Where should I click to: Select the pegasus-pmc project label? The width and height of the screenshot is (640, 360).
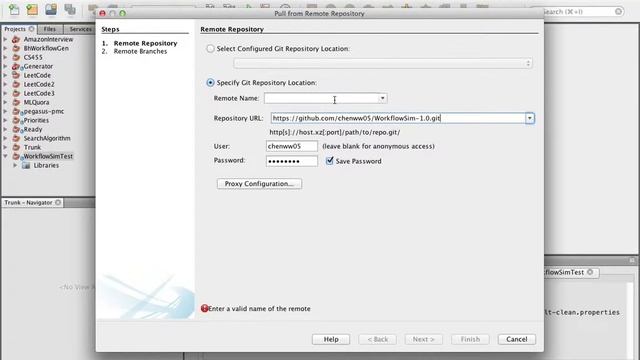pos(44,111)
